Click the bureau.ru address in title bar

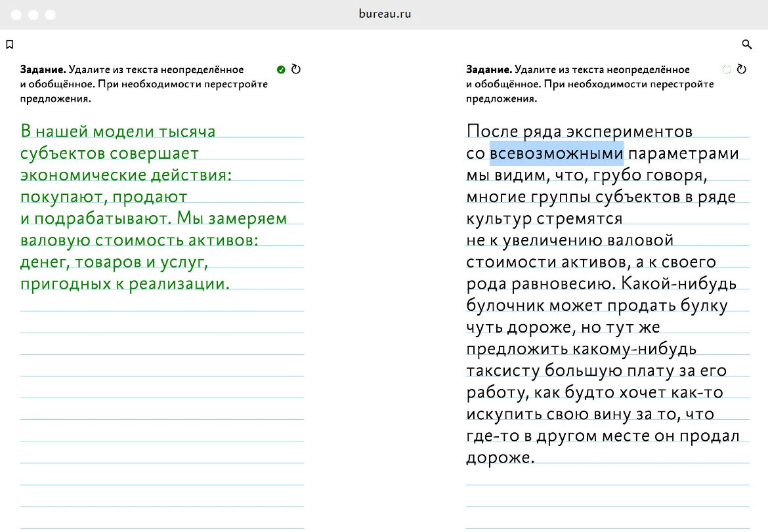[385, 14]
